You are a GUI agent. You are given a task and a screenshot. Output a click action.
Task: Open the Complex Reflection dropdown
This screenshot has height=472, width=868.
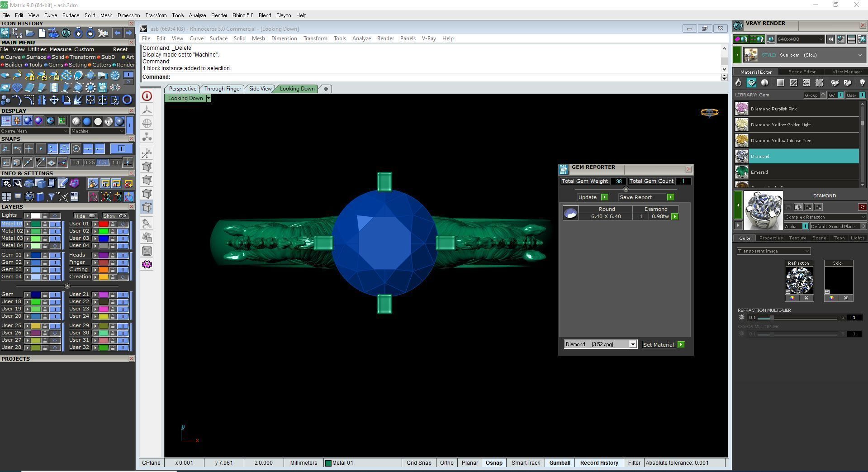(x=825, y=217)
